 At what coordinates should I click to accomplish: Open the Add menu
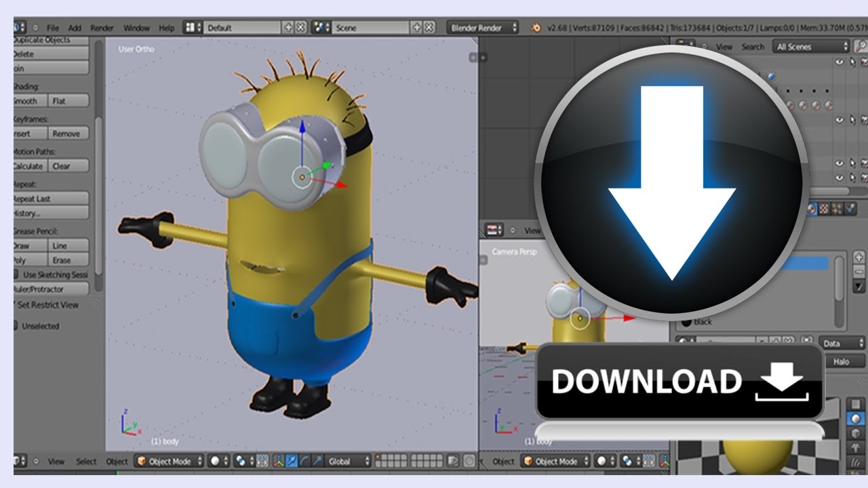75,28
